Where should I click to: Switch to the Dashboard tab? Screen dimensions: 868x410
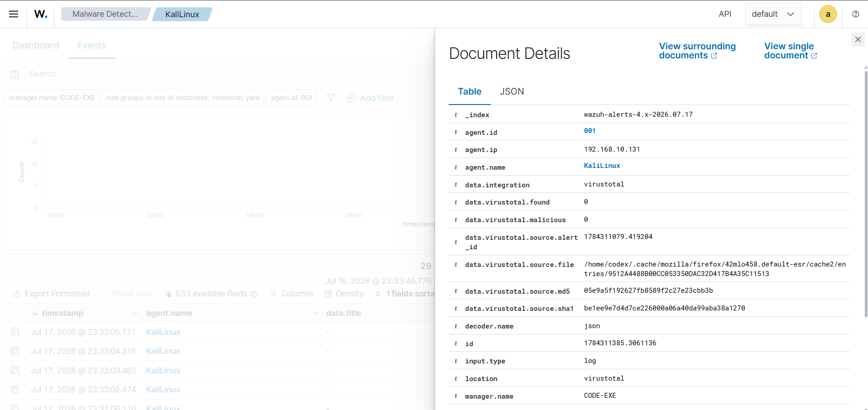tap(36, 45)
